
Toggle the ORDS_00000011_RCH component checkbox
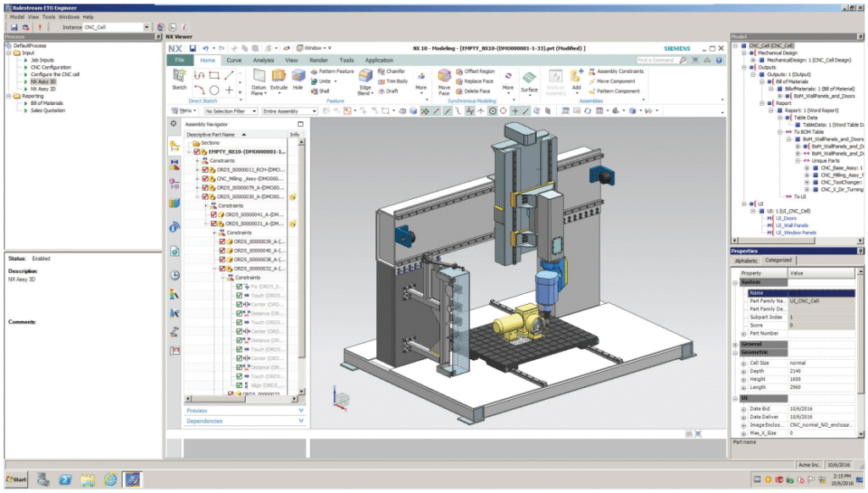point(205,169)
